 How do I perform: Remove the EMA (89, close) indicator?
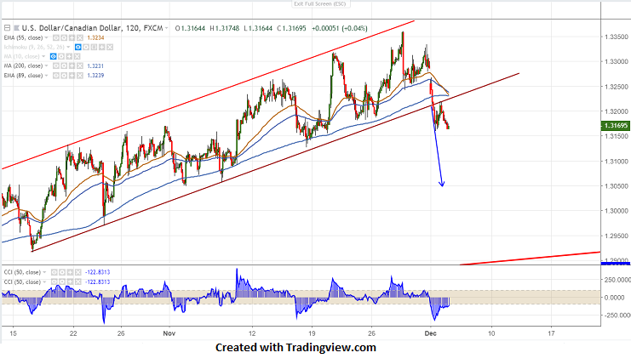click(x=80, y=76)
